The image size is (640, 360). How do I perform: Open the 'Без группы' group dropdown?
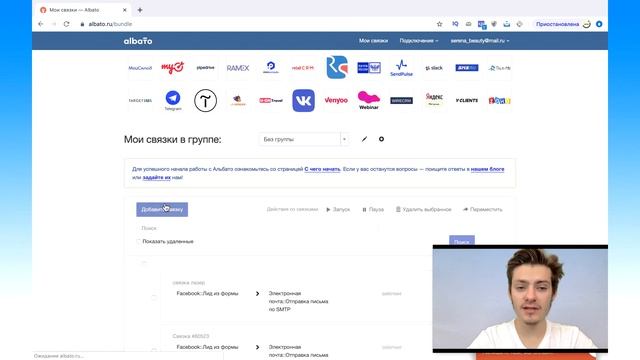click(x=304, y=139)
